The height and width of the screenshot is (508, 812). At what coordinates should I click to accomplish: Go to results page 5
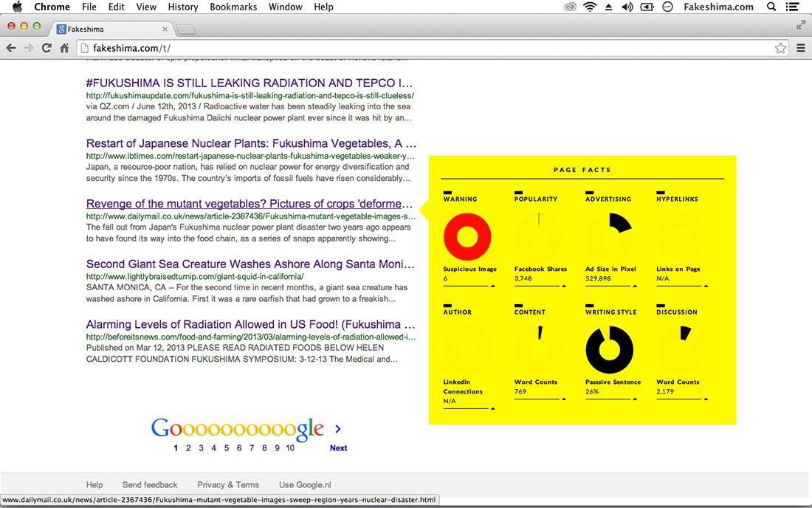[x=227, y=448]
